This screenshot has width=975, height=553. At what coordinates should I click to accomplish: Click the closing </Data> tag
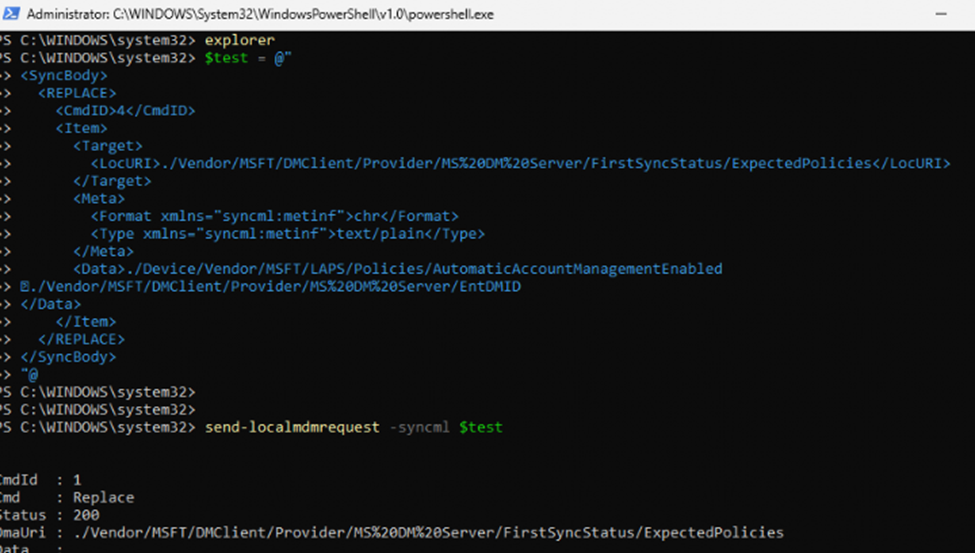coord(50,304)
